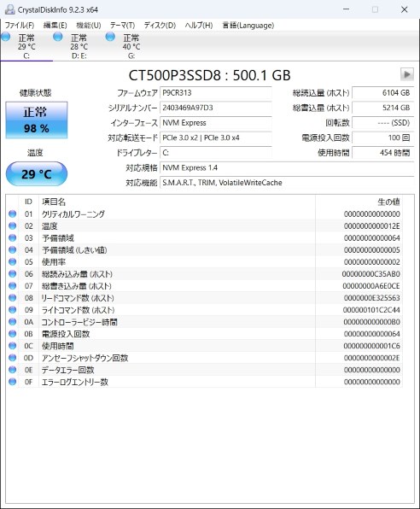Click the 29 °C temperature button
The width and height of the screenshot is (420, 509).
(x=37, y=174)
